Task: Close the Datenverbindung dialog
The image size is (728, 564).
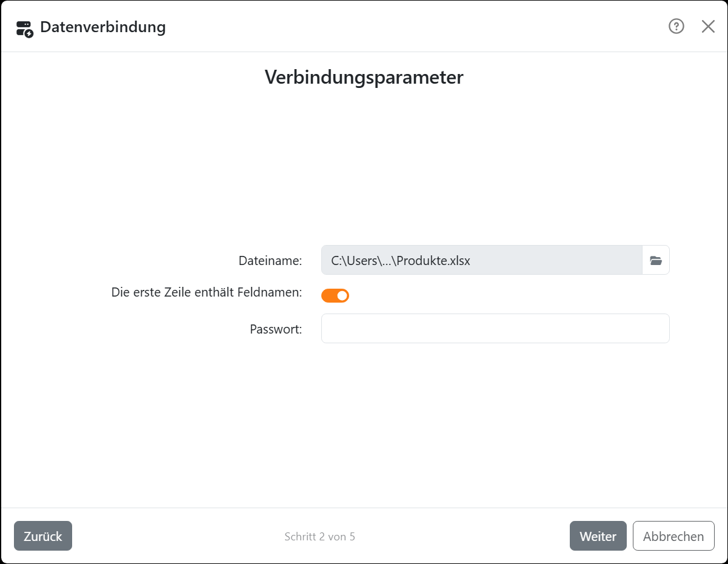Action: coord(708,26)
